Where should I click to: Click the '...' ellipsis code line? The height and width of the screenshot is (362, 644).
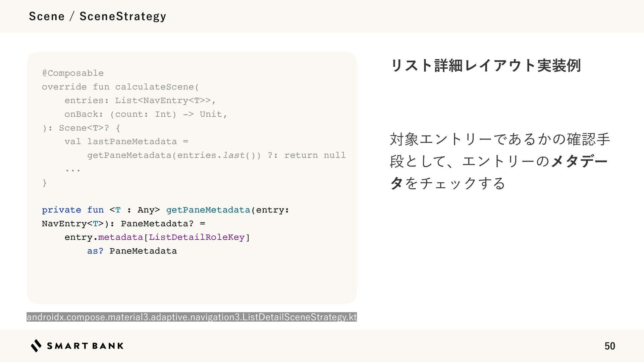click(72, 170)
